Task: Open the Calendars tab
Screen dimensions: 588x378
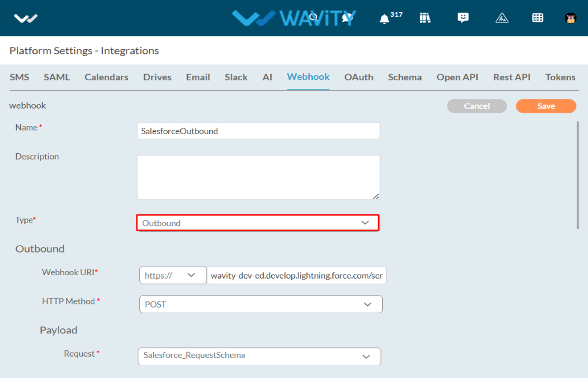Action: (106, 77)
